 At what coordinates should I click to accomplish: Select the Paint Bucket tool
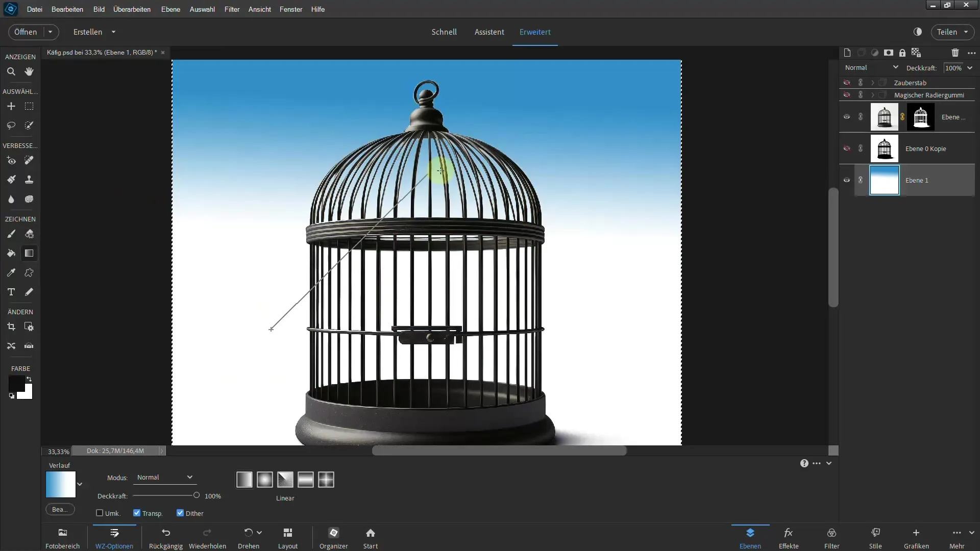coord(11,254)
